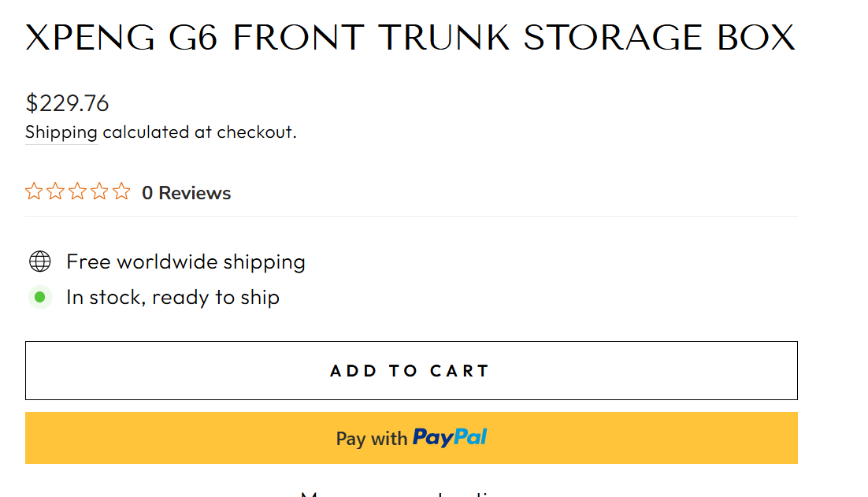The width and height of the screenshot is (868, 497).
Task: Open the partially visible more payment options link
Action: (411, 494)
